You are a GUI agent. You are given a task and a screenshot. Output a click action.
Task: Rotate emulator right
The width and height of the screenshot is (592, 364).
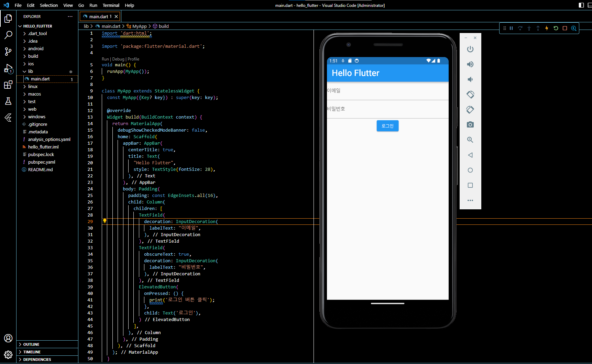(470, 110)
